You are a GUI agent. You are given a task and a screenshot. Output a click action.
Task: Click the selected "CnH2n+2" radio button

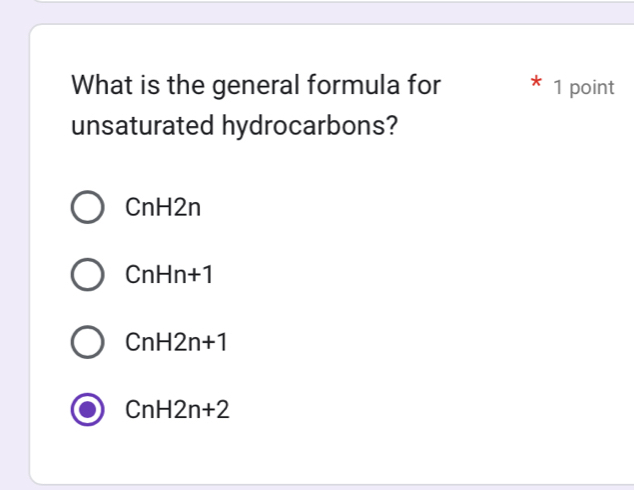tap(87, 409)
